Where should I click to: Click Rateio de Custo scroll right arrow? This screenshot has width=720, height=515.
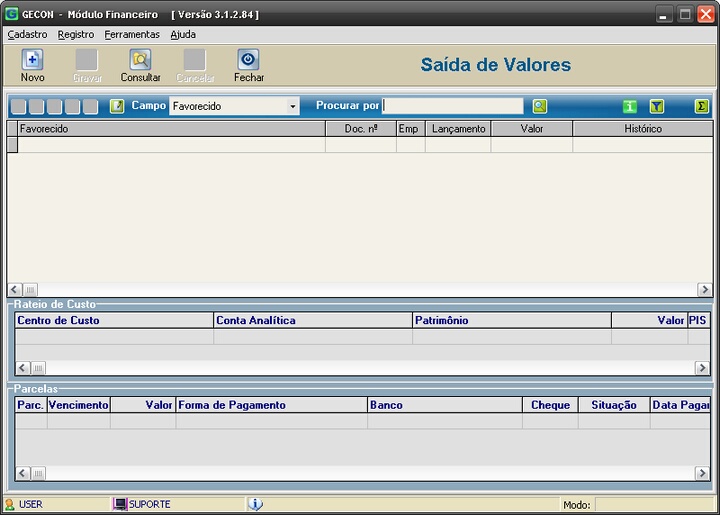702,368
